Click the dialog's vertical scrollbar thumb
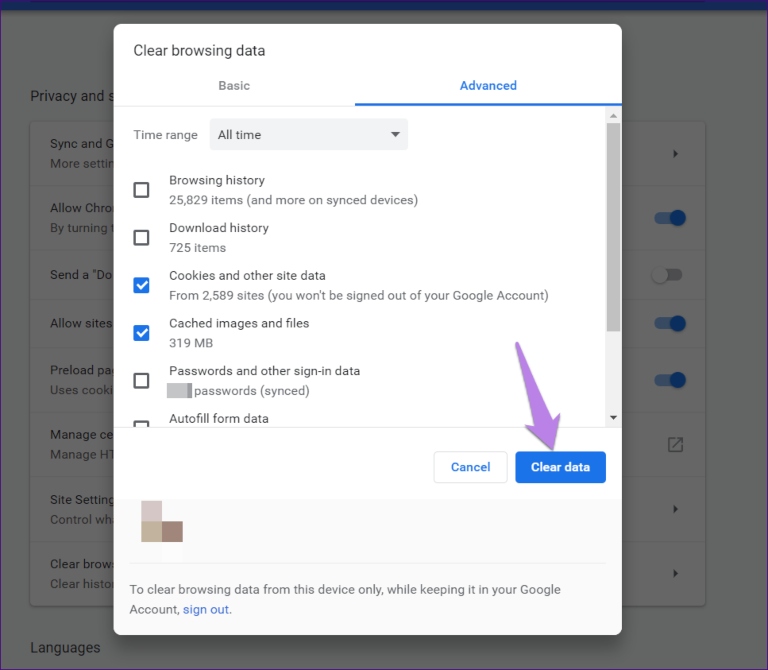 point(613,225)
